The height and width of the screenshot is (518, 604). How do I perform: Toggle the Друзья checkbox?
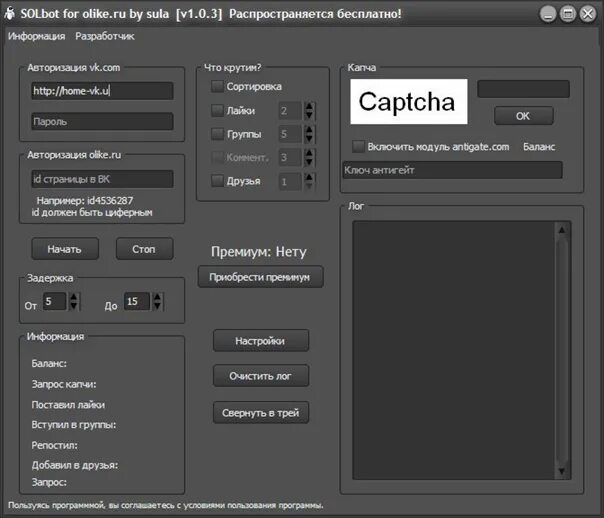click(x=217, y=181)
